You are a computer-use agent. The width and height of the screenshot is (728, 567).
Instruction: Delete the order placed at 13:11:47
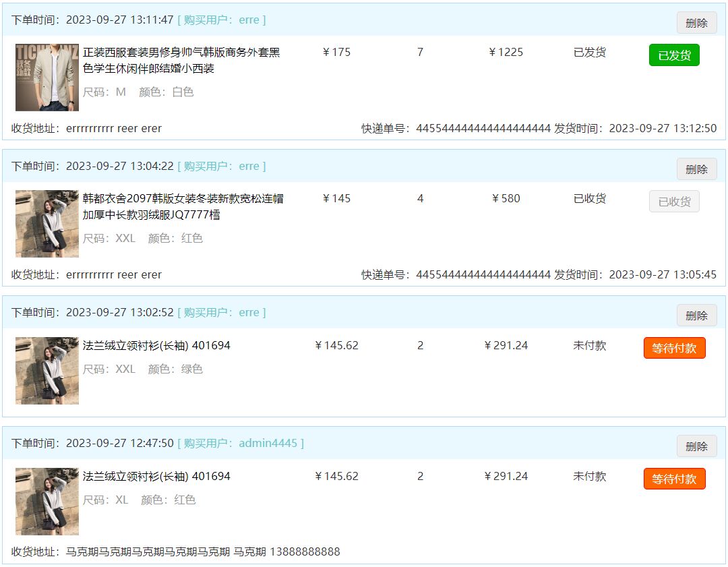coord(696,23)
